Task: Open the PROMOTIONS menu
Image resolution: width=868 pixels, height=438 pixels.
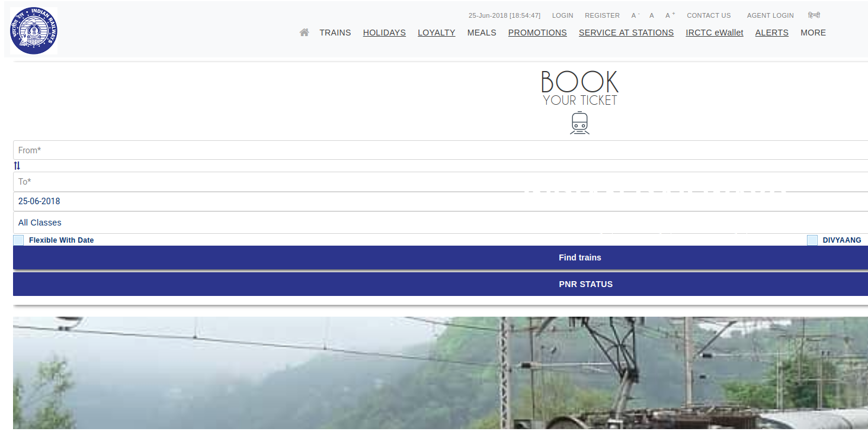Action: [537, 33]
